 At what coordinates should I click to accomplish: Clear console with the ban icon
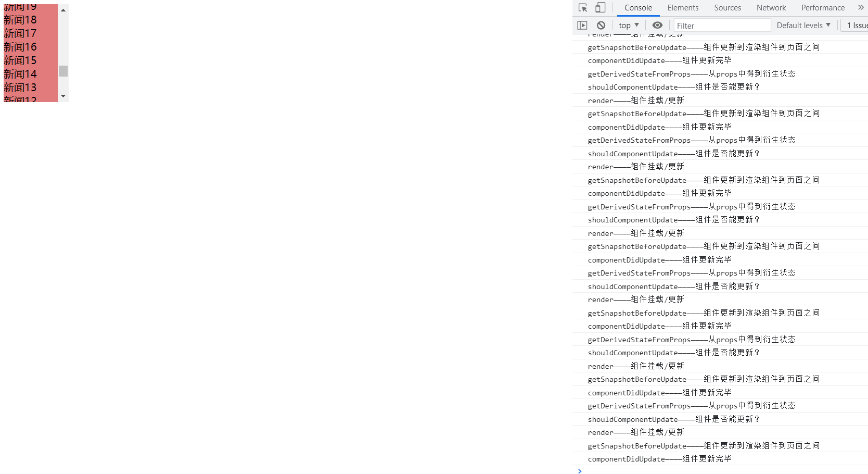pyautogui.click(x=601, y=26)
